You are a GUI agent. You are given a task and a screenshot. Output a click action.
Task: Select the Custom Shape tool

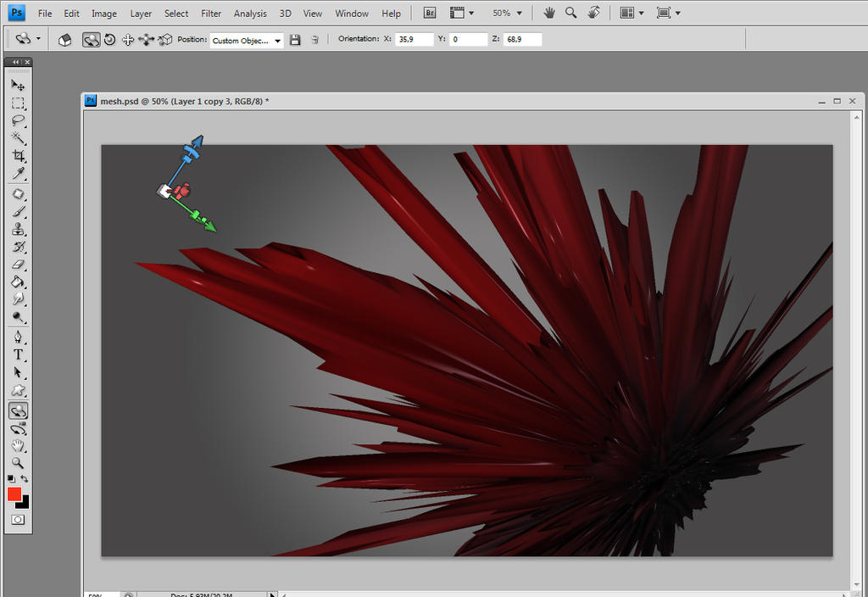coord(18,390)
